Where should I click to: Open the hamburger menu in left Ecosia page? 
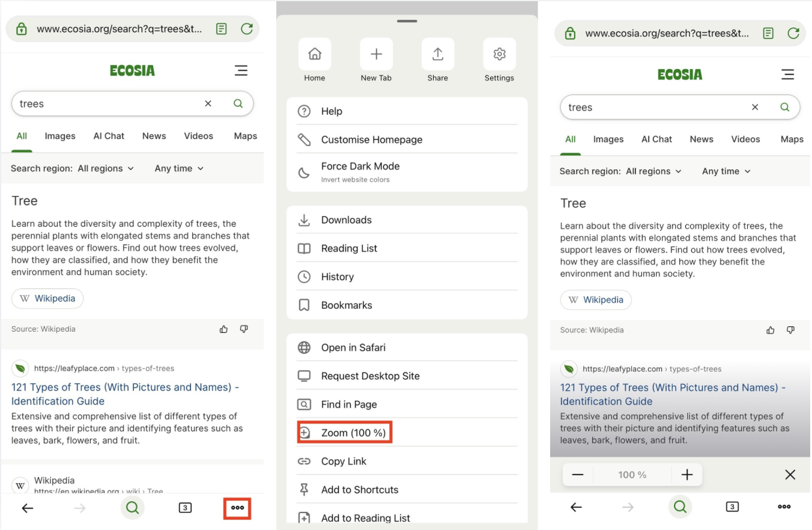click(241, 70)
